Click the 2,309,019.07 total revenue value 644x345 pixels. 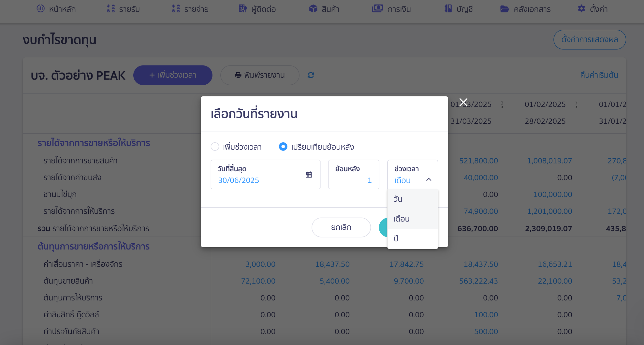(548, 229)
